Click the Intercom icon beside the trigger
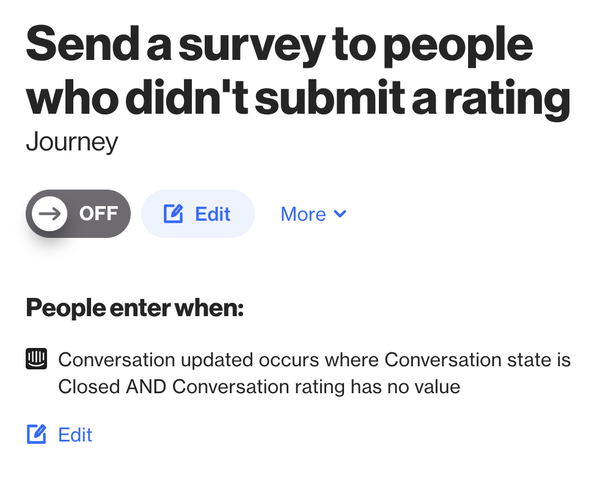 click(36, 360)
